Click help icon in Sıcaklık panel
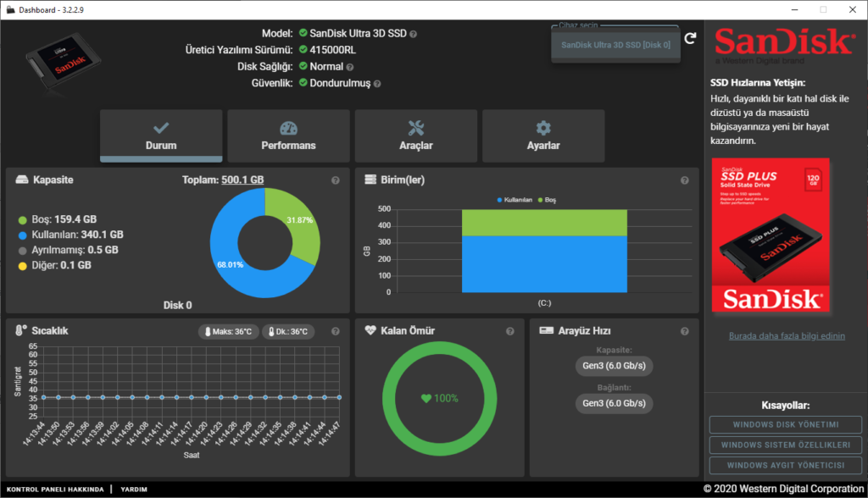 point(336,331)
